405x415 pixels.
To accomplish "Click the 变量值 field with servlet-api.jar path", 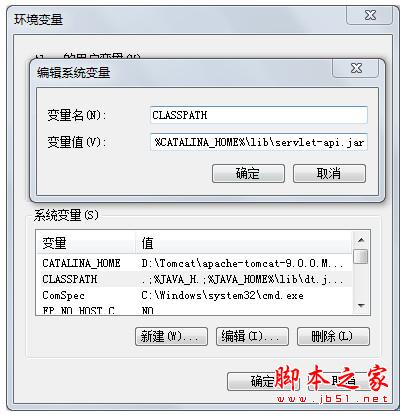I will pyautogui.click(x=259, y=142).
